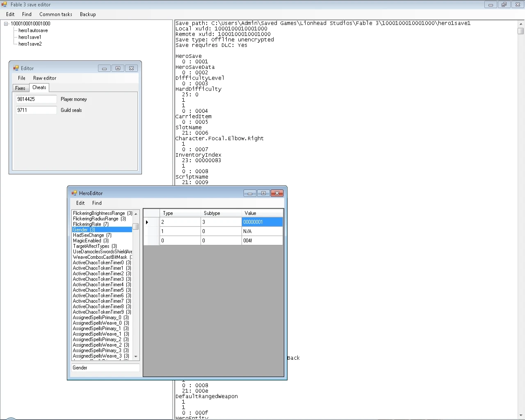Open the Find menu in HeroEditor
525x420 pixels.
click(x=97, y=203)
